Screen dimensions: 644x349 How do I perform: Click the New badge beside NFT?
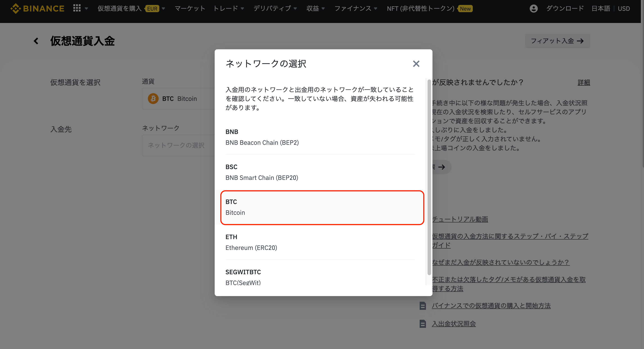(465, 9)
